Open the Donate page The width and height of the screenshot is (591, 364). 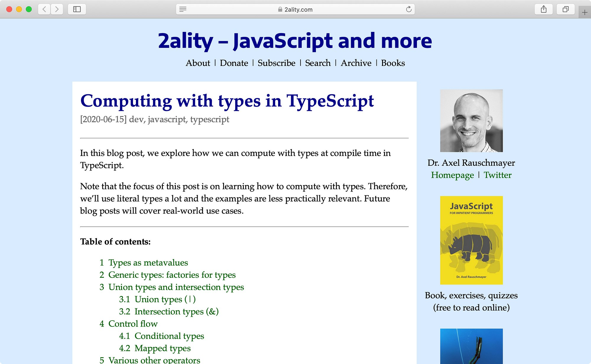[234, 63]
